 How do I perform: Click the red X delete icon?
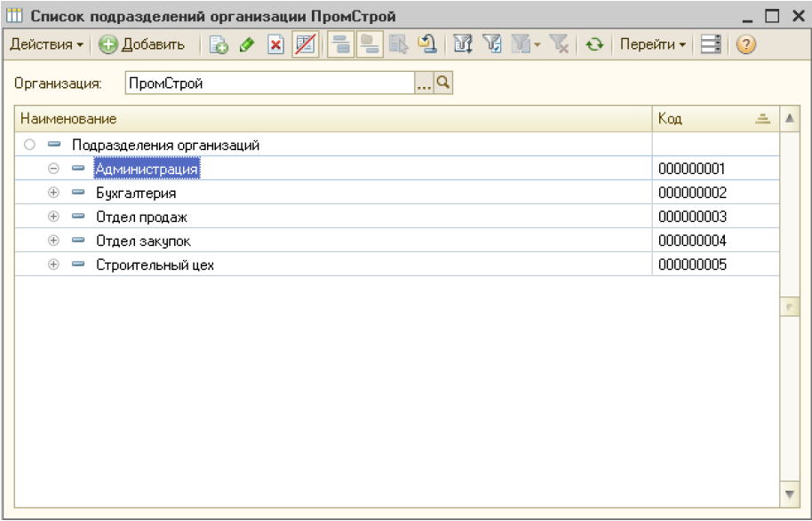click(x=275, y=44)
